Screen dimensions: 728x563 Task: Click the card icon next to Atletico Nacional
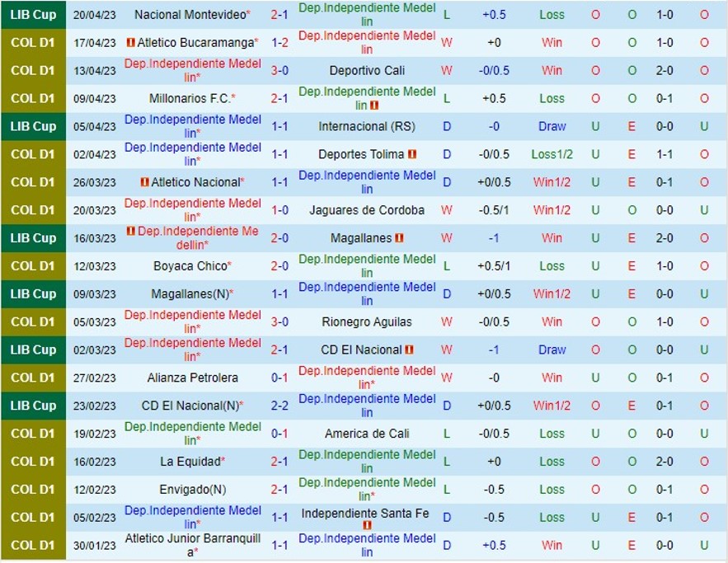(x=145, y=180)
